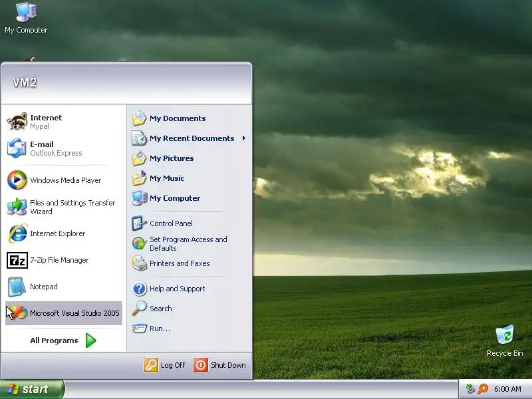Click the "Mypal" subtitle text
The width and height of the screenshot is (532, 399).
pyautogui.click(x=39, y=126)
